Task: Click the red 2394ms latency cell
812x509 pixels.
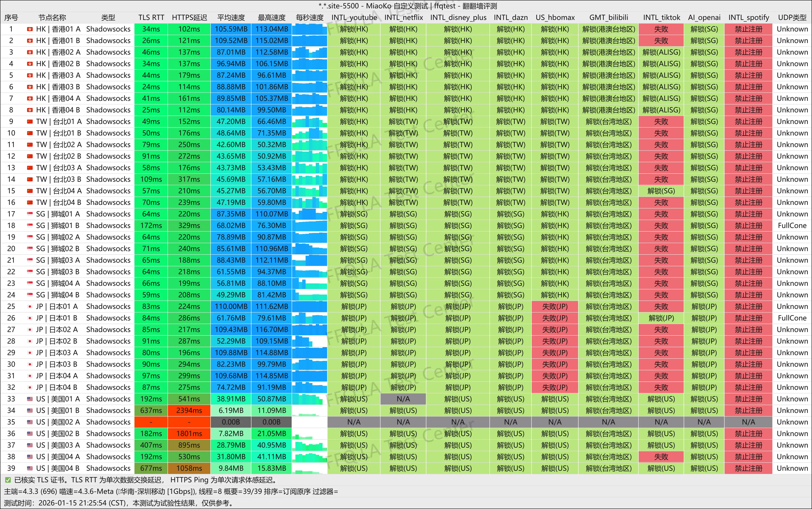Action: click(189, 410)
